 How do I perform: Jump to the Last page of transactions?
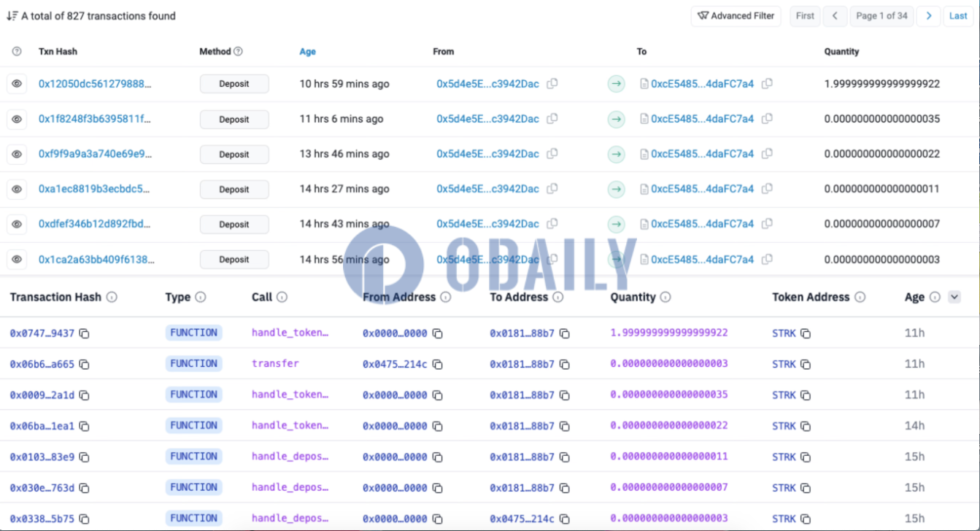pyautogui.click(x=958, y=15)
